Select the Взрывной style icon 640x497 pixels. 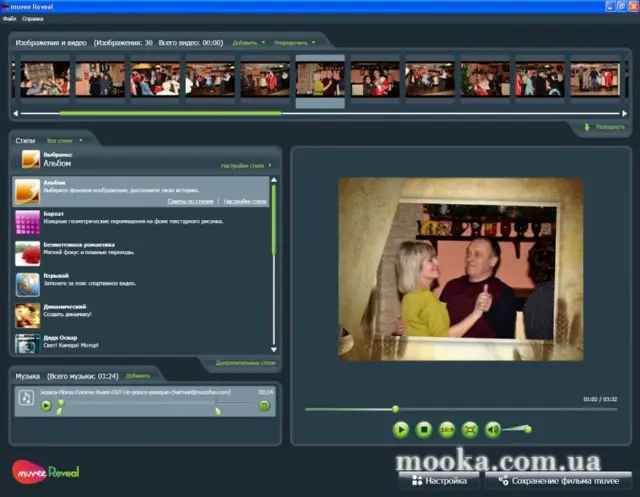(x=27, y=284)
